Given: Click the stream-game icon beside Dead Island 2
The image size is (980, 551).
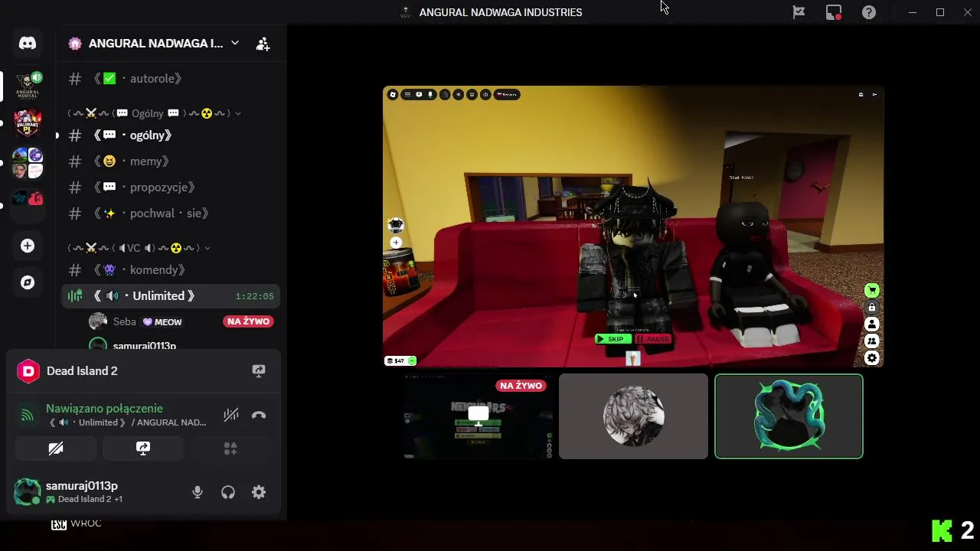Looking at the screenshot, I should pyautogui.click(x=259, y=370).
